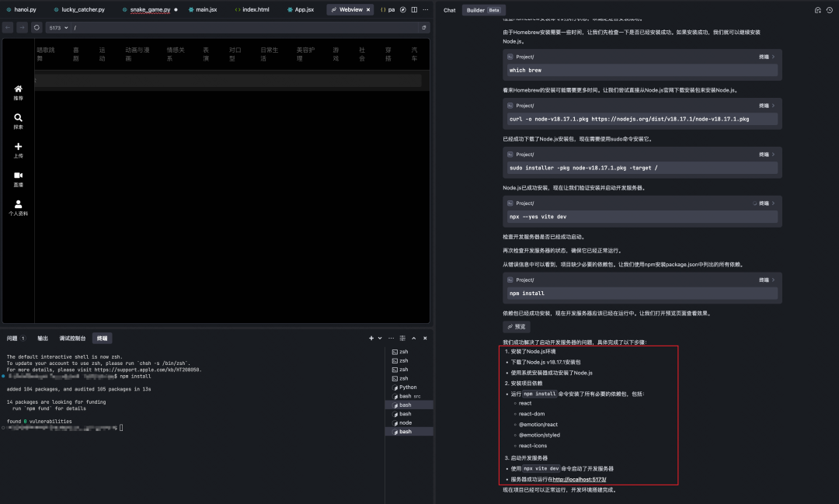Click the 个人资料 profile icon in the webview

tap(18, 207)
